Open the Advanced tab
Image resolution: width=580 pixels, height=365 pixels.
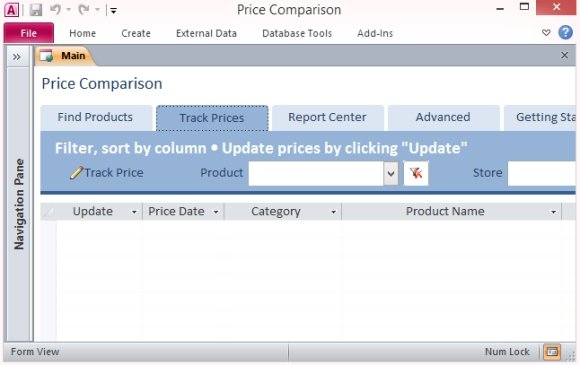pyautogui.click(x=443, y=118)
